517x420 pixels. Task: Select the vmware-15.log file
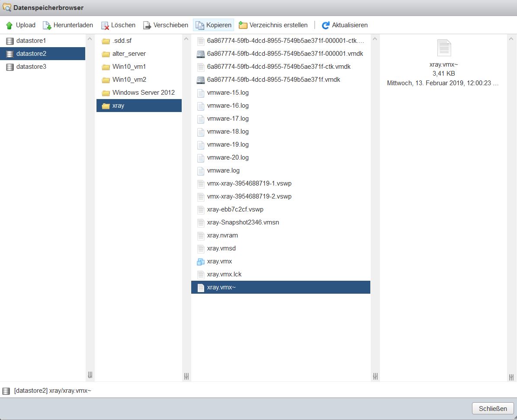pos(228,93)
